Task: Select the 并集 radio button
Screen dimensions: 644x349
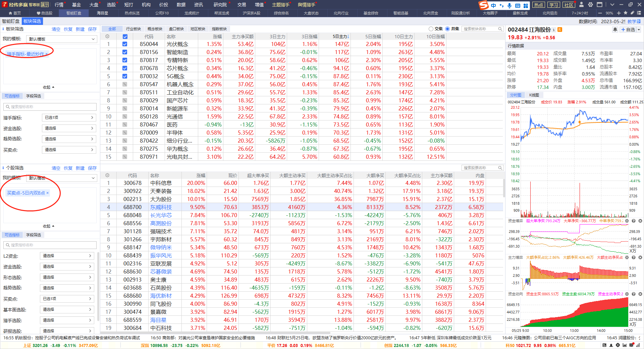Action: coord(447,29)
